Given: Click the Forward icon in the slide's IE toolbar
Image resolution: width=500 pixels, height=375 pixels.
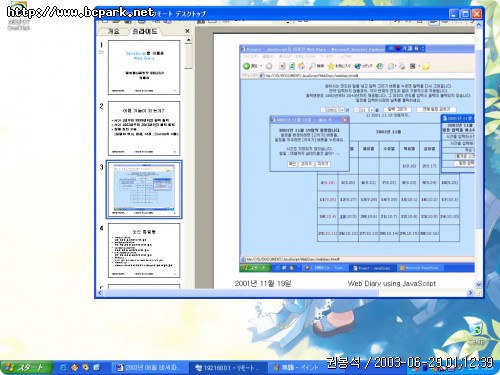Looking at the screenshot, I should (269, 66).
